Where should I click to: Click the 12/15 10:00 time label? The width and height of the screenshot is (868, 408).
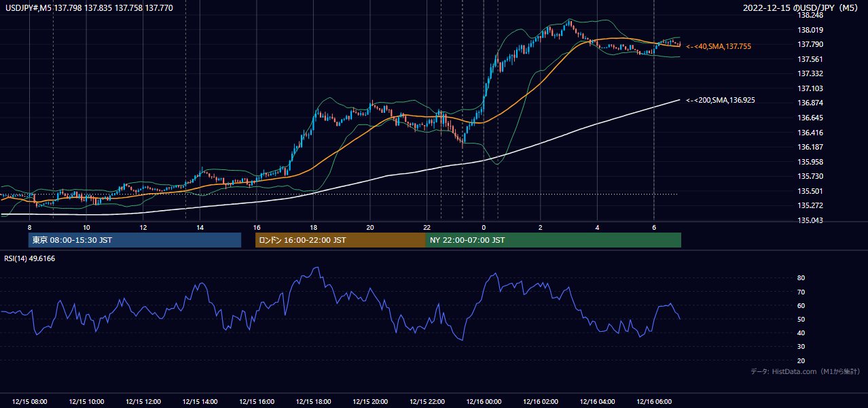pyautogui.click(x=86, y=402)
